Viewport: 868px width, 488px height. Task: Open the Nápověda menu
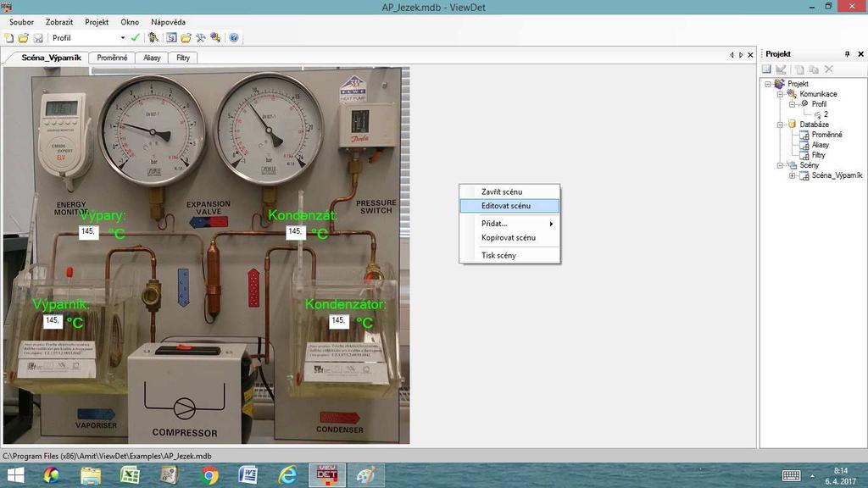pyautogui.click(x=168, y=22)
